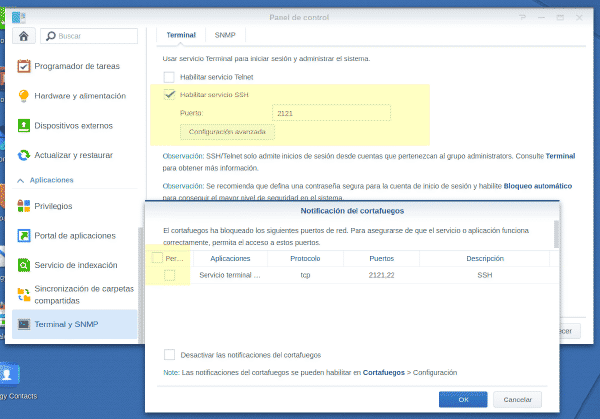
Task: Collapse the Aplicaciones section
Action: coord(21,180)
